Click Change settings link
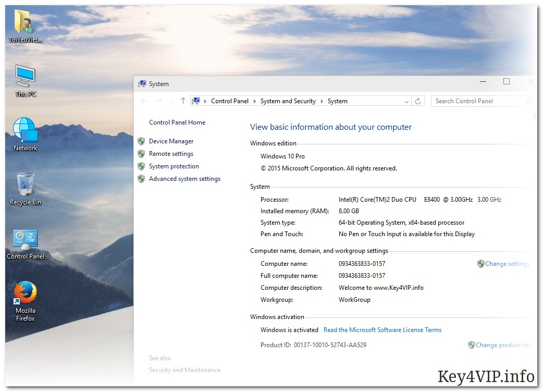The height and width of the screenshot is (392, 543). coord(507,264)
